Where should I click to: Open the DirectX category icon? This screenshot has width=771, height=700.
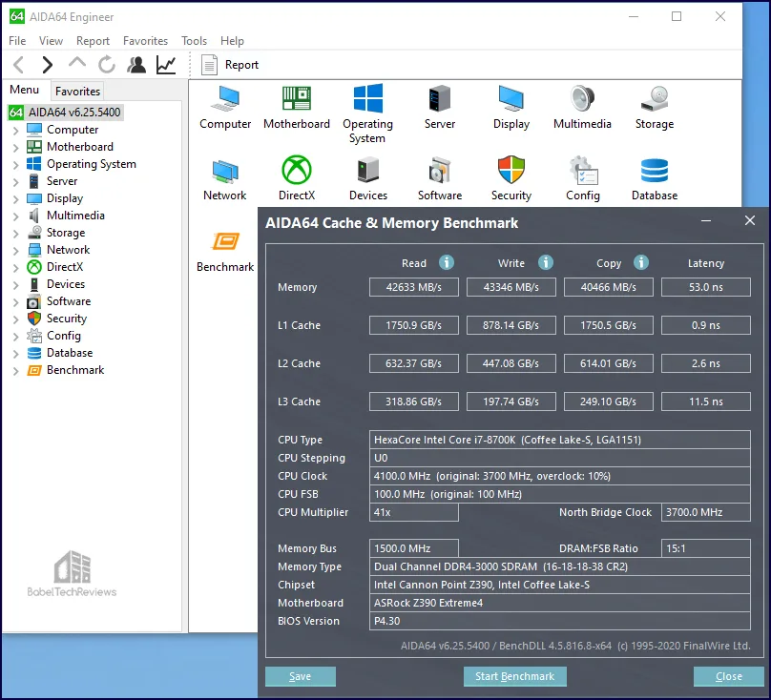[x=297, y=178]
